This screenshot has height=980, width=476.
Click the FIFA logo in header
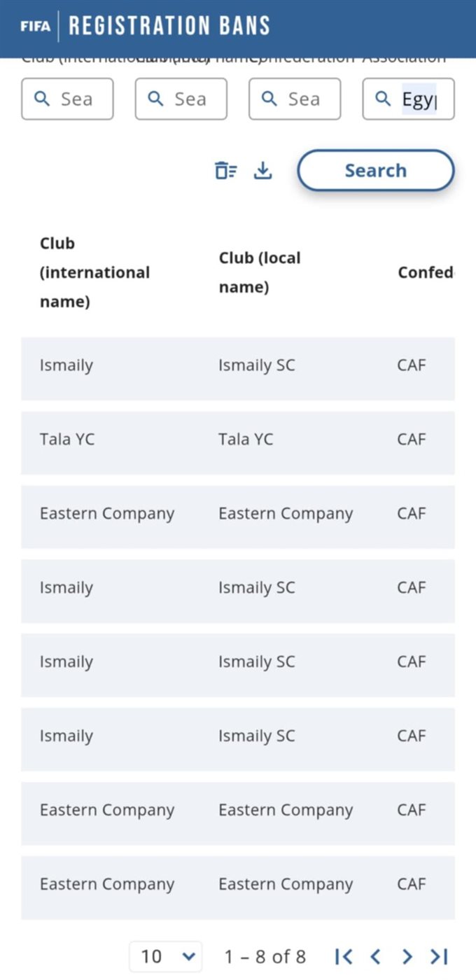click(x=35, y=27)
